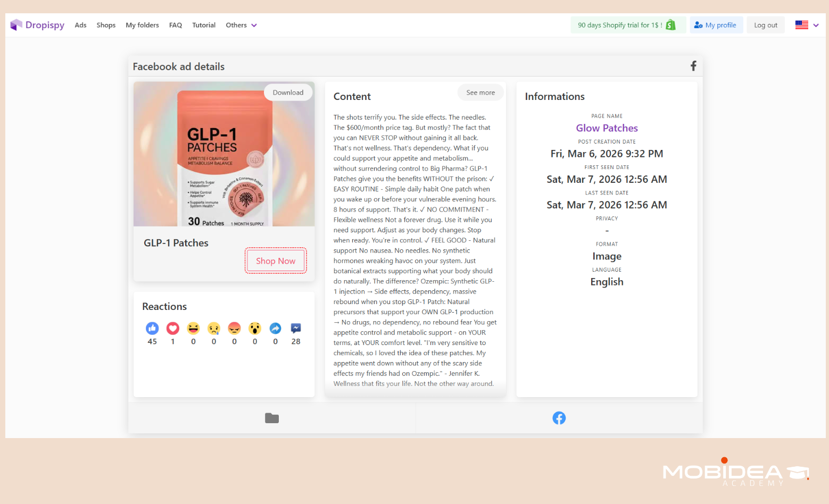
Task: Click the Shop Now button
Action: pyautogui.click(x=275, y=261)
